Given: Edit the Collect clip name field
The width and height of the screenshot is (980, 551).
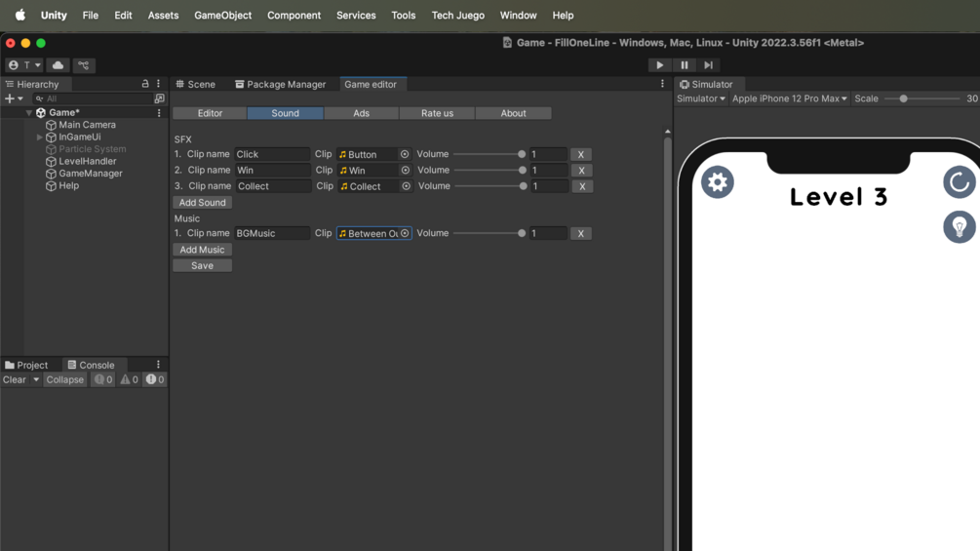Looking at the screenshot, I should [273, 186].
